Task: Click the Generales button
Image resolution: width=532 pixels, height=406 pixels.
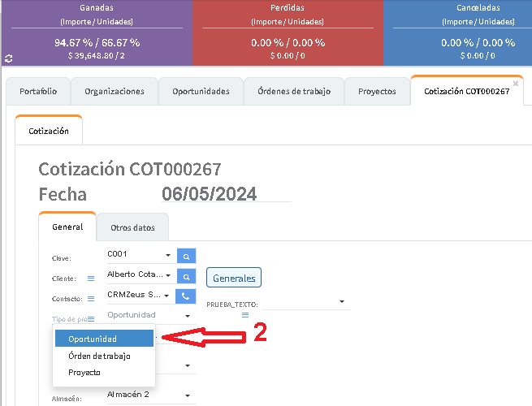Action: [234, 278]
